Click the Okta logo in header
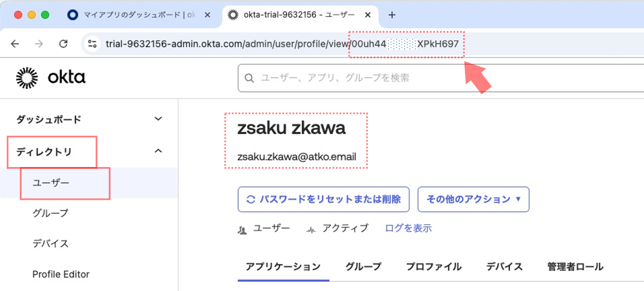 click(x=50, y=78)
